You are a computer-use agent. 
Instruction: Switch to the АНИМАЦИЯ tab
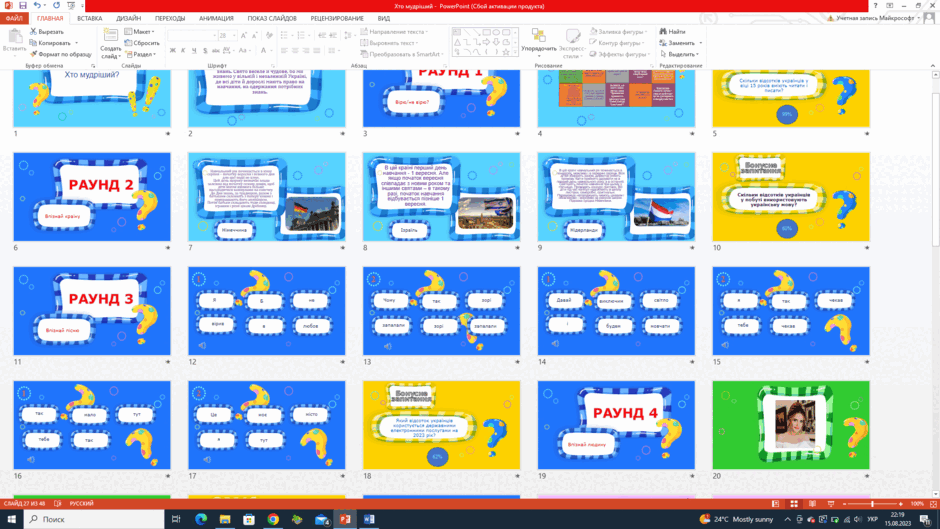click(x=216, y=19)
